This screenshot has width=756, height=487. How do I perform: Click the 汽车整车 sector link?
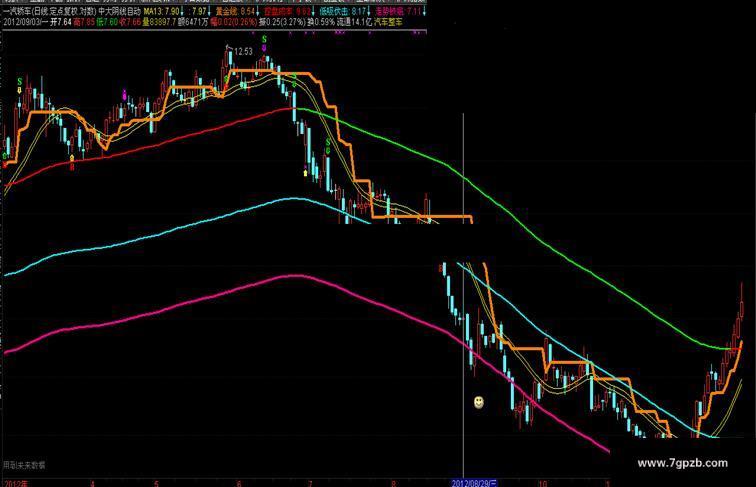[388, 22]
